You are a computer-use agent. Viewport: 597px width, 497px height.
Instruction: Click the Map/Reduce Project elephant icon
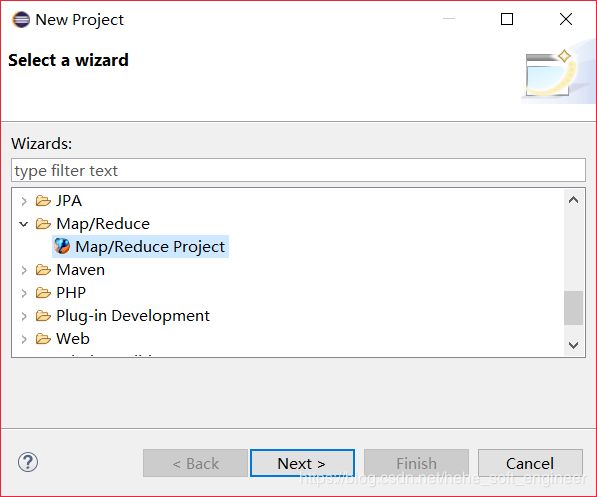tap(62, 246)
